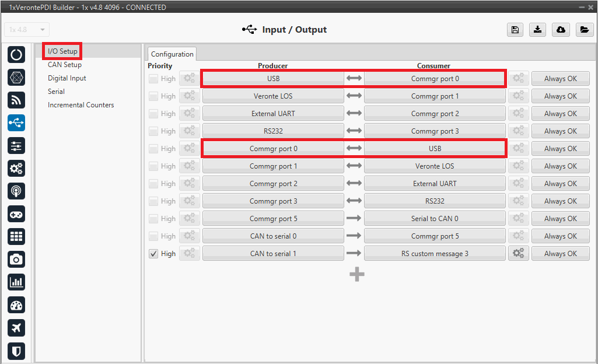Tick High priority for Commgr port 5 producer
This screenshot has height=364, width=598.
tap(153, 219)
